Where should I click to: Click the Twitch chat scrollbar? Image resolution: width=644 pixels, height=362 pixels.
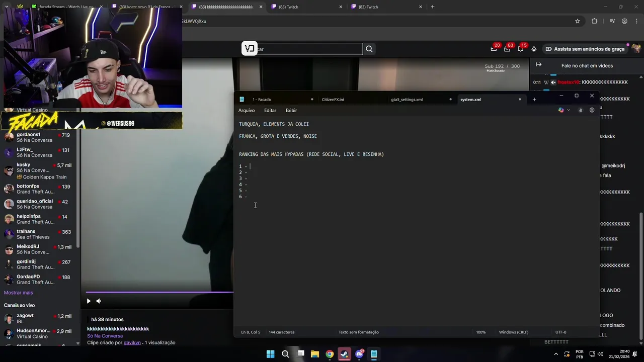click(640, 276)
